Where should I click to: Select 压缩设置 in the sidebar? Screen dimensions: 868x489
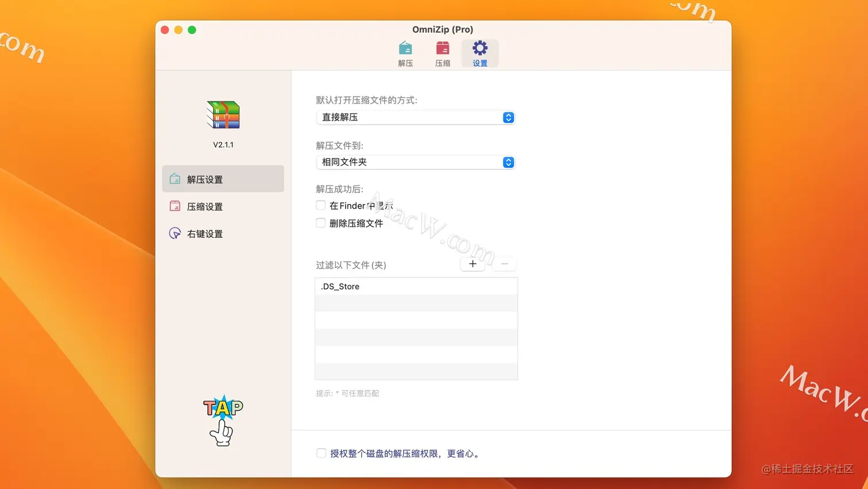tap(223, 206)
